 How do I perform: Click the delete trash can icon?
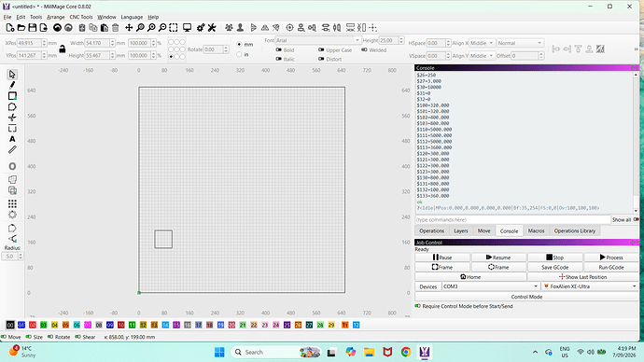pos(116,27)
